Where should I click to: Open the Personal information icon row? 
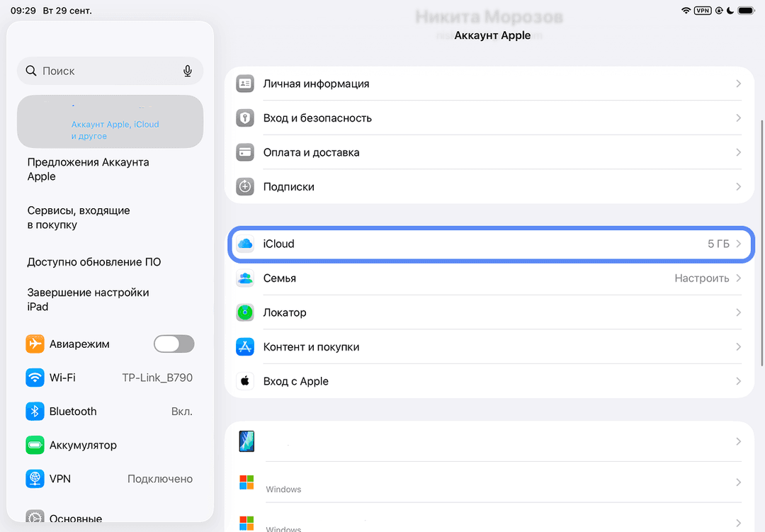(x=245, y=84)
